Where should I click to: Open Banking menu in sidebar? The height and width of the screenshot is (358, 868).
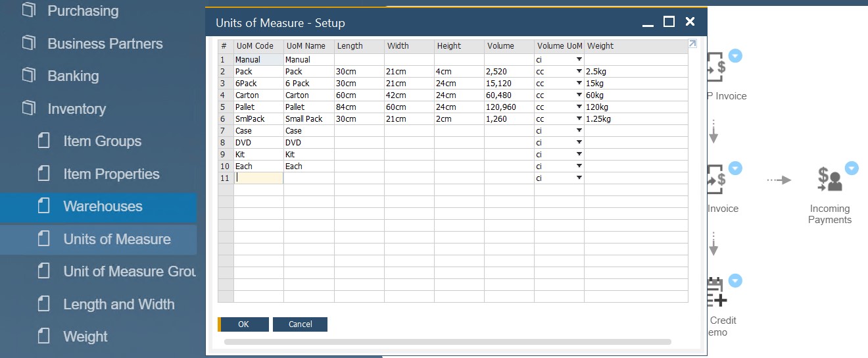[x=73, y=76]
